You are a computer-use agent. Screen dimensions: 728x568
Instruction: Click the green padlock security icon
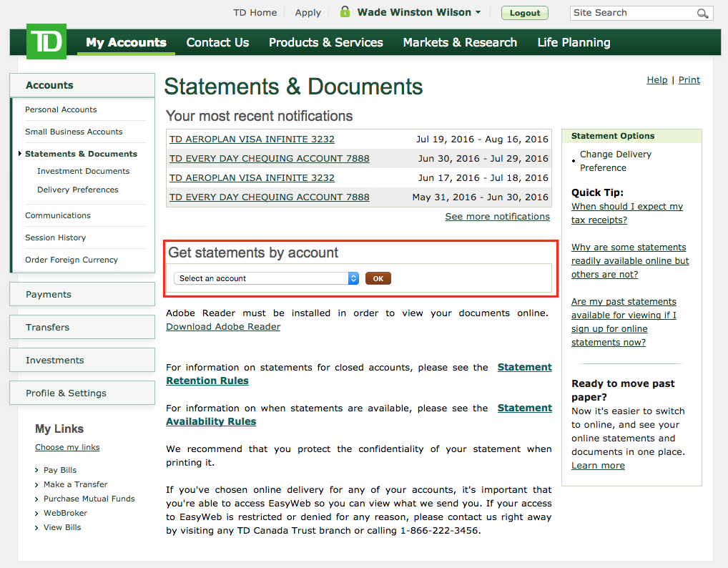pos(345,11)
